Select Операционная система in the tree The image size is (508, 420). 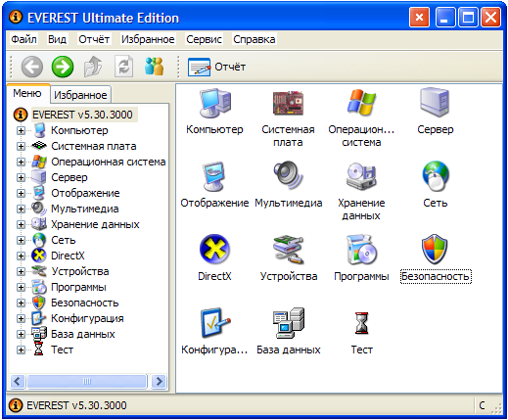(x=109, y=162)
